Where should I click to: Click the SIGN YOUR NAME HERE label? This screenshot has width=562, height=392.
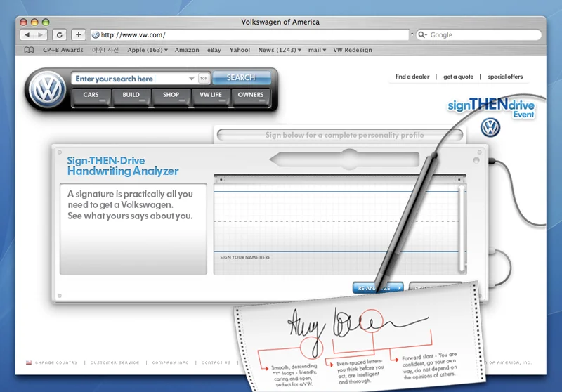[245, 257]
